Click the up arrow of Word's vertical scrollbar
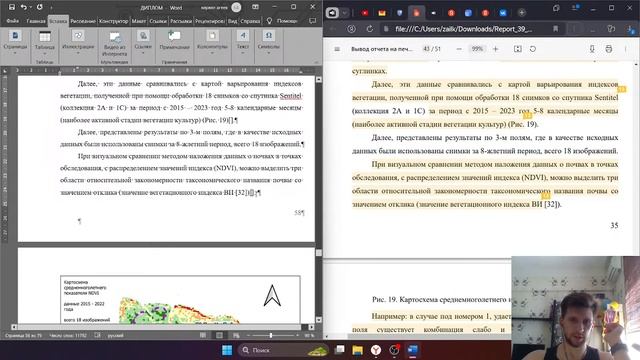The height and width of the screenshot is (360, 640). click(319, 79)
